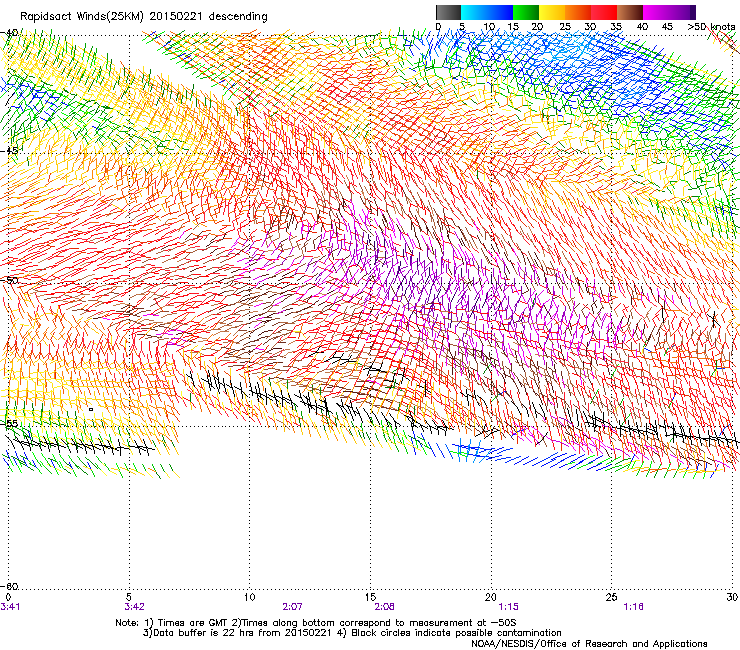Image resolution: width=740 pixels, height=650 pixels.
Task: Click the legend scale label '35'
Action: 616,26
